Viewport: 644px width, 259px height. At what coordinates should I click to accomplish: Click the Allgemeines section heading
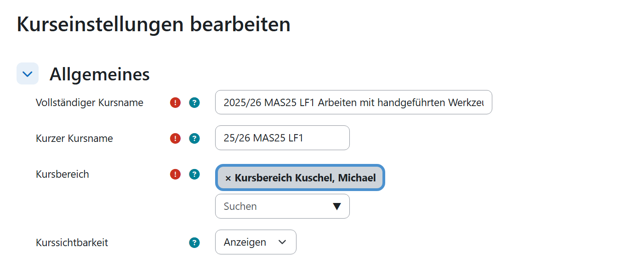tap(99, 74)
